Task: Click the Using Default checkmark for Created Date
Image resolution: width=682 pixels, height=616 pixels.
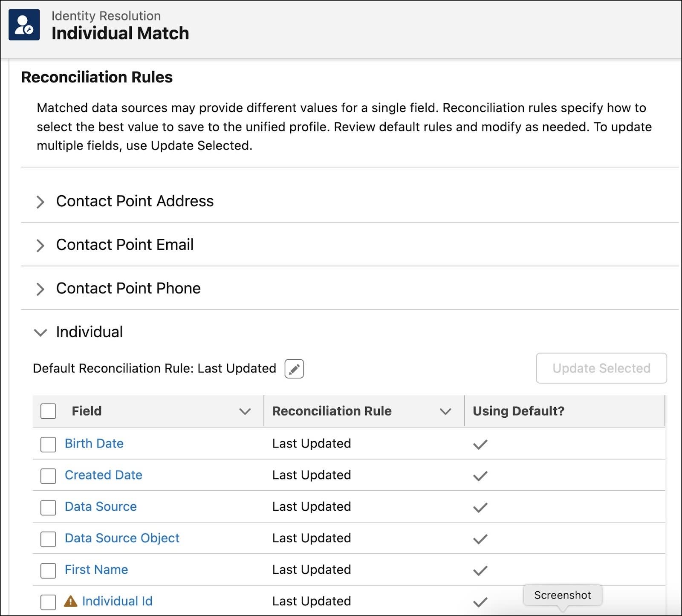Action: 480,476
